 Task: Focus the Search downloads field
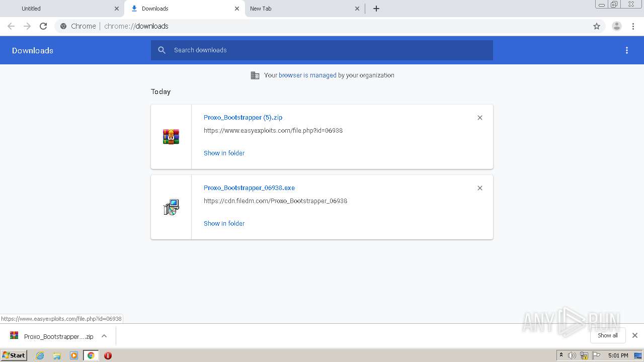coord(322,50)
